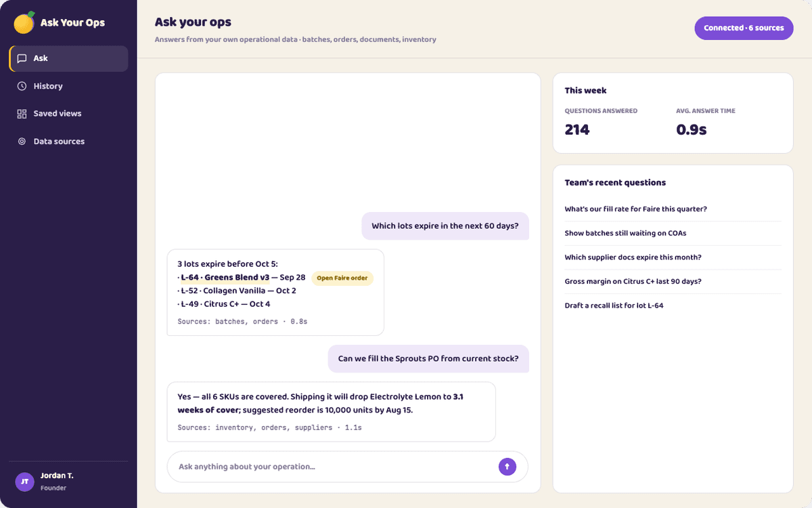Click the 0.9s average answer time value

tap(692, 129)
